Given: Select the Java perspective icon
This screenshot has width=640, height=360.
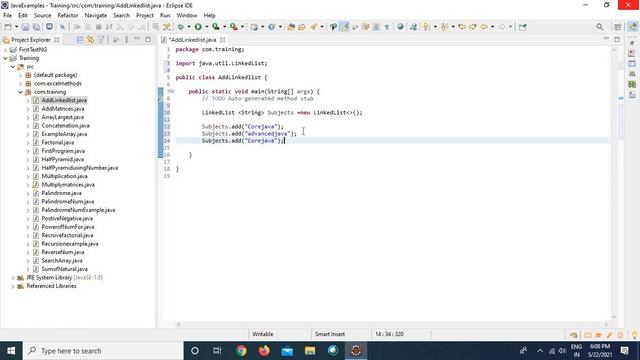Looking at the screenshot, I should pos(632,27).
